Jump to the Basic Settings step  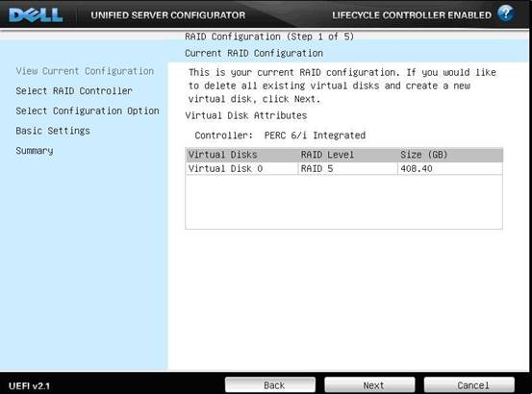(53, 131)
